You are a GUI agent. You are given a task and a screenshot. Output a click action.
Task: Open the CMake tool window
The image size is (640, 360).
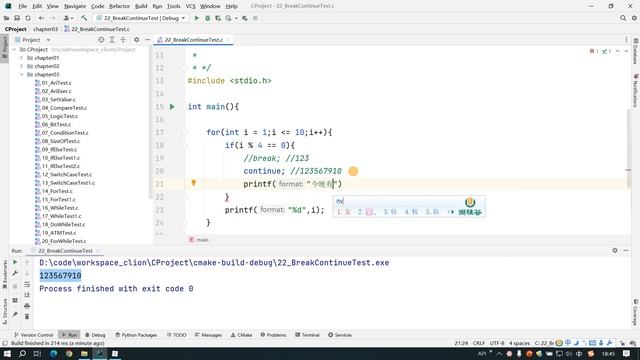241,335
